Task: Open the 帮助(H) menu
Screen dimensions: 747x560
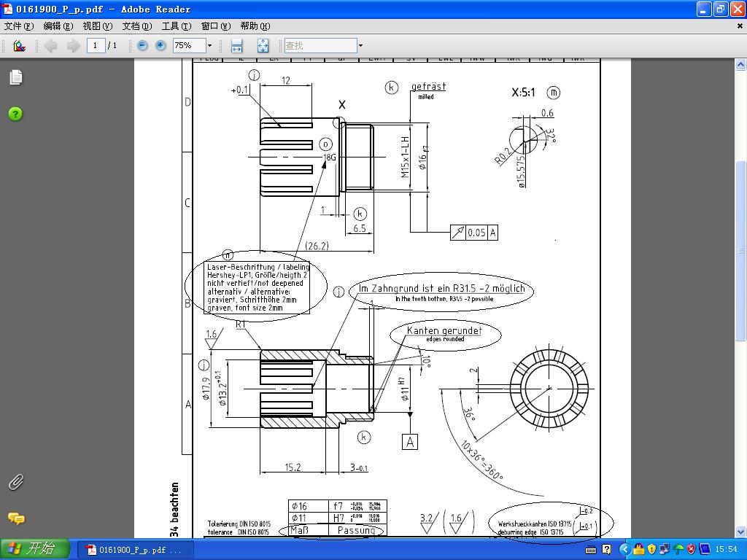Action: (255, 26)
